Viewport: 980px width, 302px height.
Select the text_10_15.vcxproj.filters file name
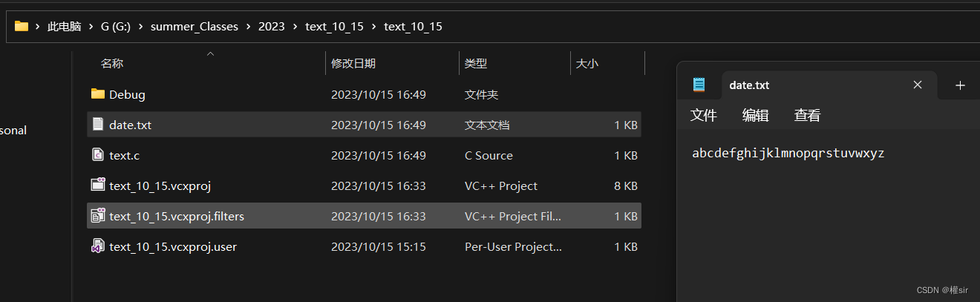tap(177, 217)
